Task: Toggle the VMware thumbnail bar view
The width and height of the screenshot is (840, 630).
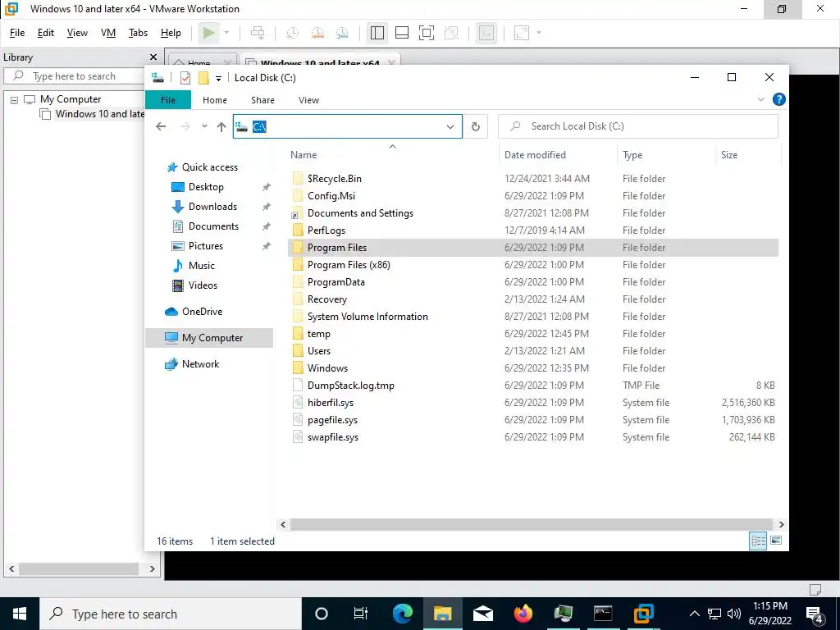Action: pyautogui.click(x=402, y=33)
